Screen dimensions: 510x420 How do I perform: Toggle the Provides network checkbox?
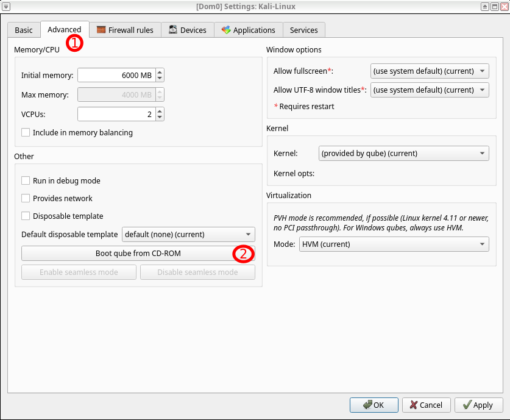(26, 198)
